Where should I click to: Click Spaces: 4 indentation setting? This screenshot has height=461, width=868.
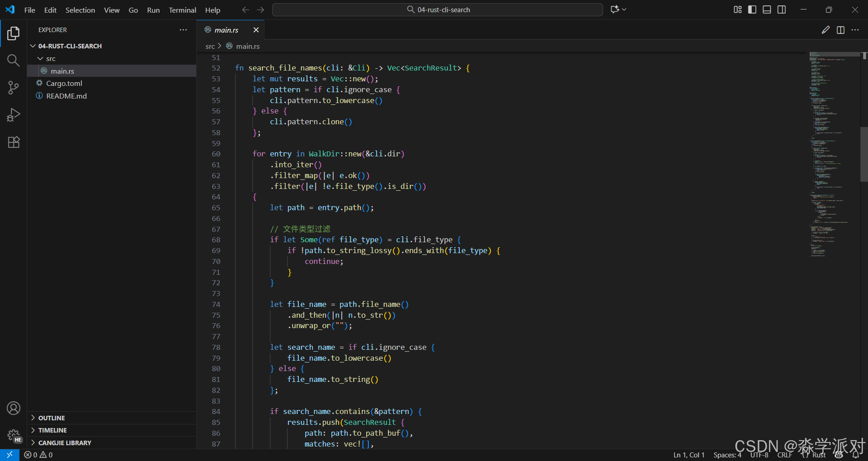pos(727,455)
